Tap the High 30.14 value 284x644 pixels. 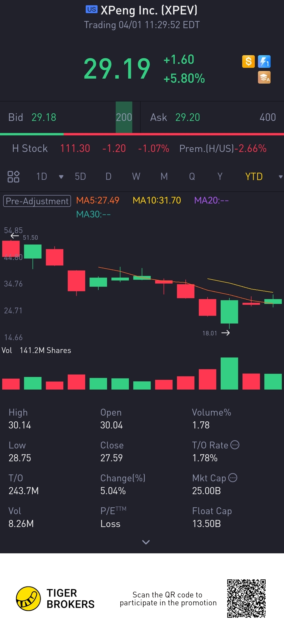20,425
